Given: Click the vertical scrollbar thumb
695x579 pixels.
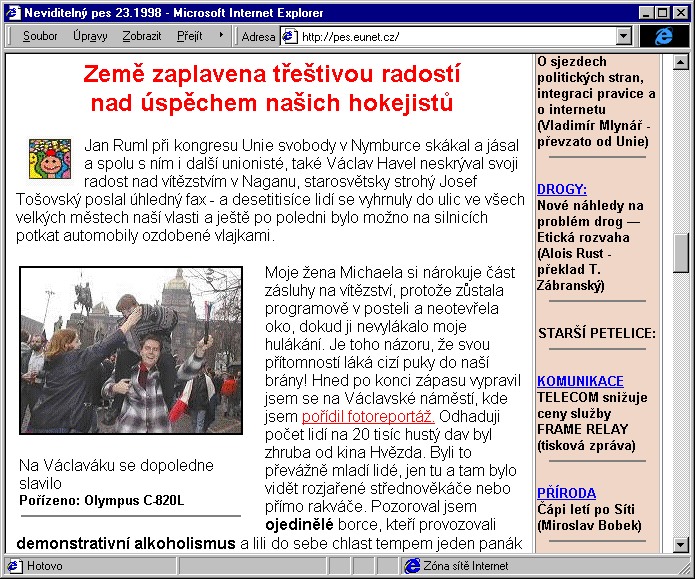Looking at the screenshot, I should [x=681, y=252].
